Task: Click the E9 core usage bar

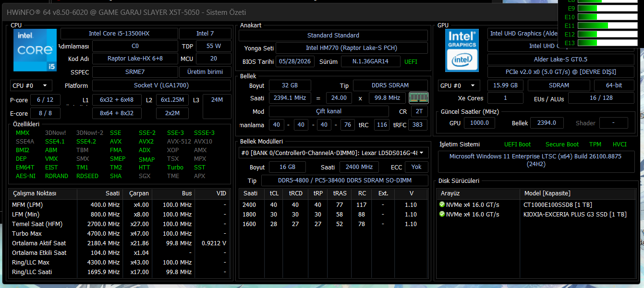Action: 607,8
